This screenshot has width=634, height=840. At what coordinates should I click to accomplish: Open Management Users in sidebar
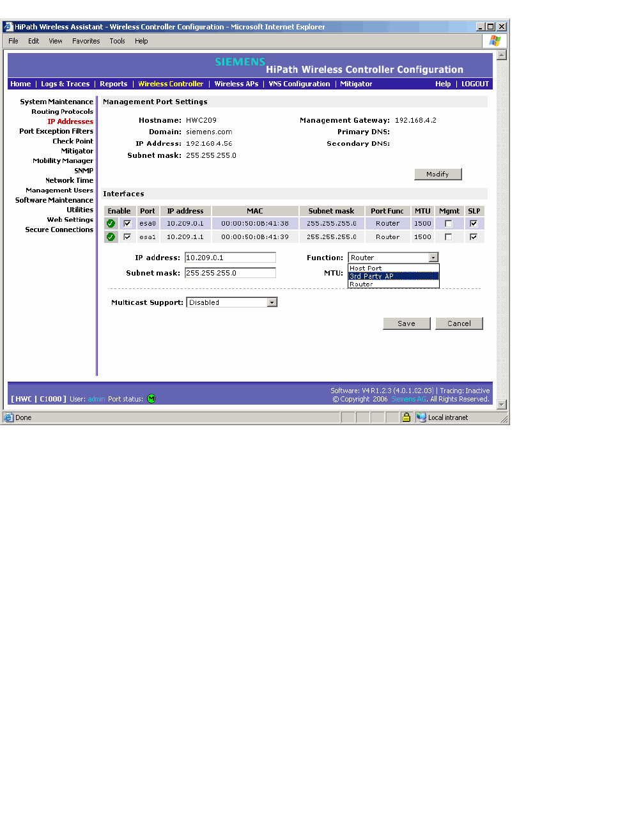tap(59, 190)
